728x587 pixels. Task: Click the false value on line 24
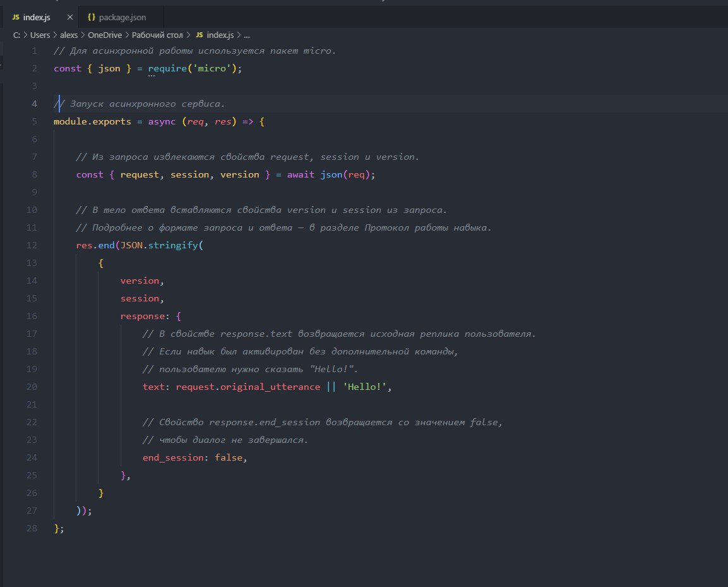(229, 458)
